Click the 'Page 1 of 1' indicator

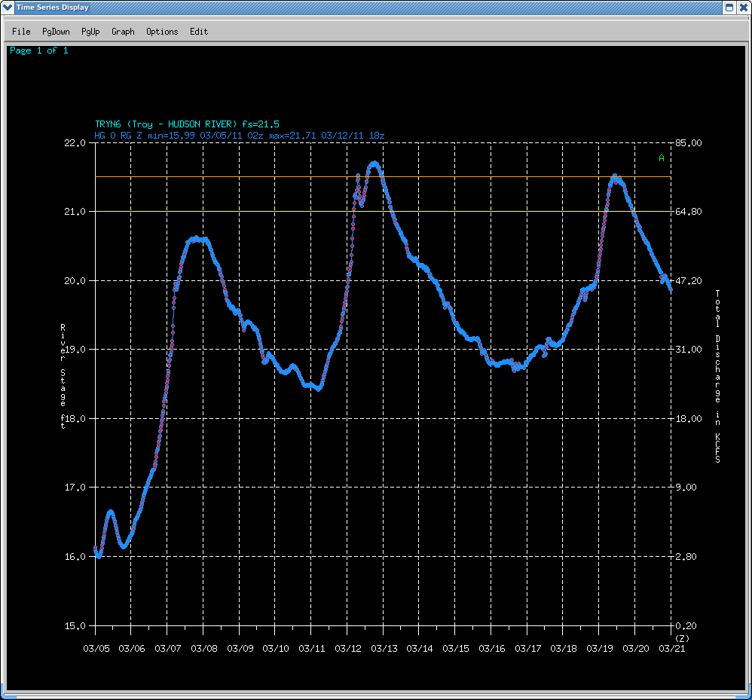click(38, 50)
